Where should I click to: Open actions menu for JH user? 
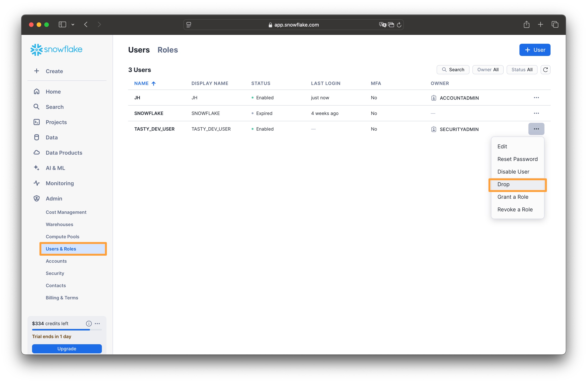[x=536, y=98]
